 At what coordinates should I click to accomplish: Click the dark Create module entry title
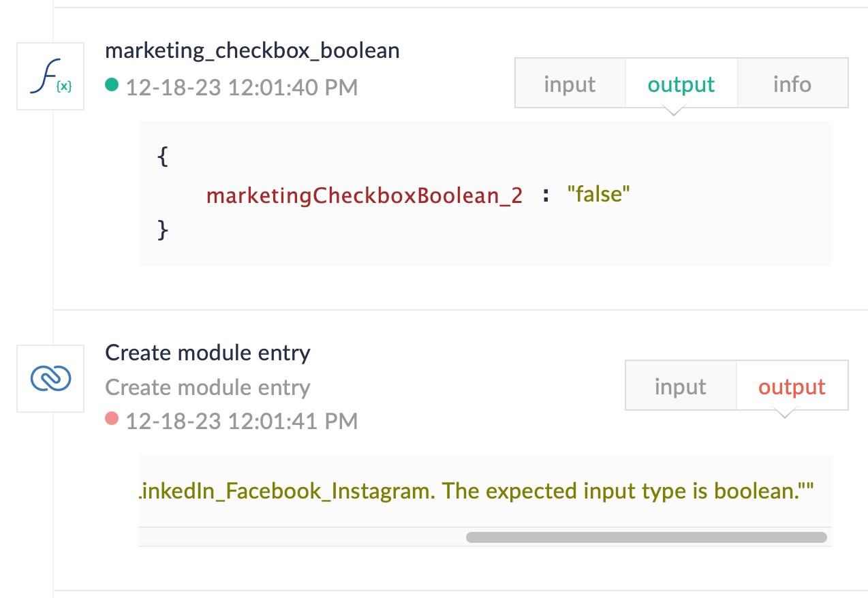(208, 353)
